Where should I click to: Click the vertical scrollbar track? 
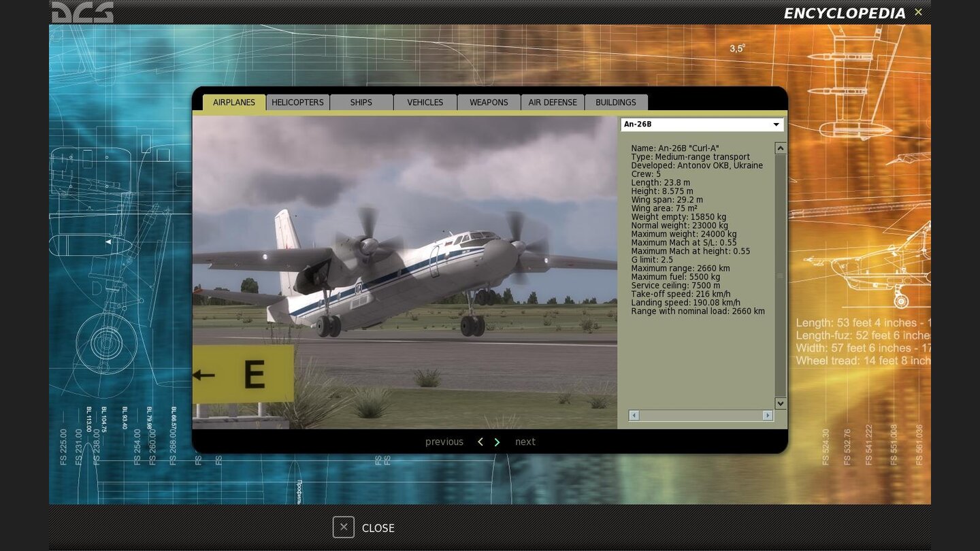click(781, 275)
